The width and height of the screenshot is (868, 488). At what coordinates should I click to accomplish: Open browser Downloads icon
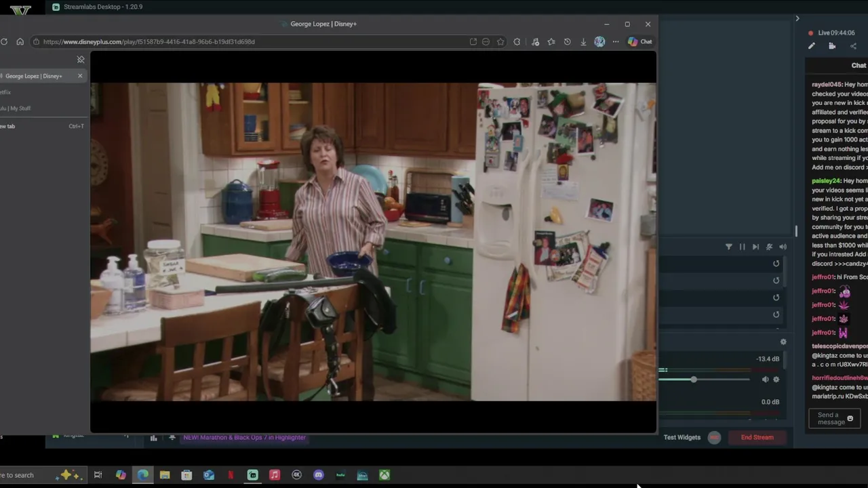[583, 41]
